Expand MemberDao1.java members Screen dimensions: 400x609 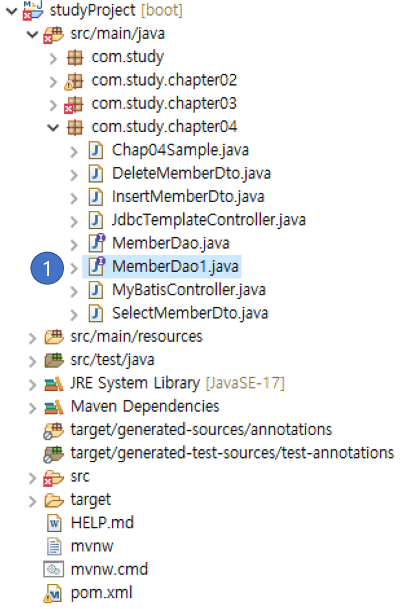(74, 268)
